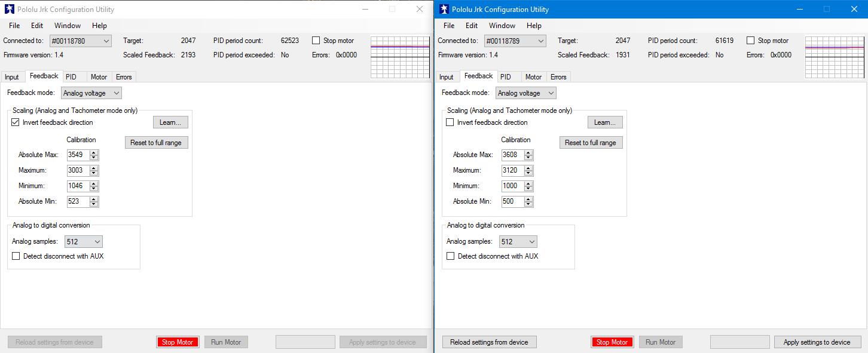
Task: Open Feedback mode dropdown in left window
Action: [91, 93]
